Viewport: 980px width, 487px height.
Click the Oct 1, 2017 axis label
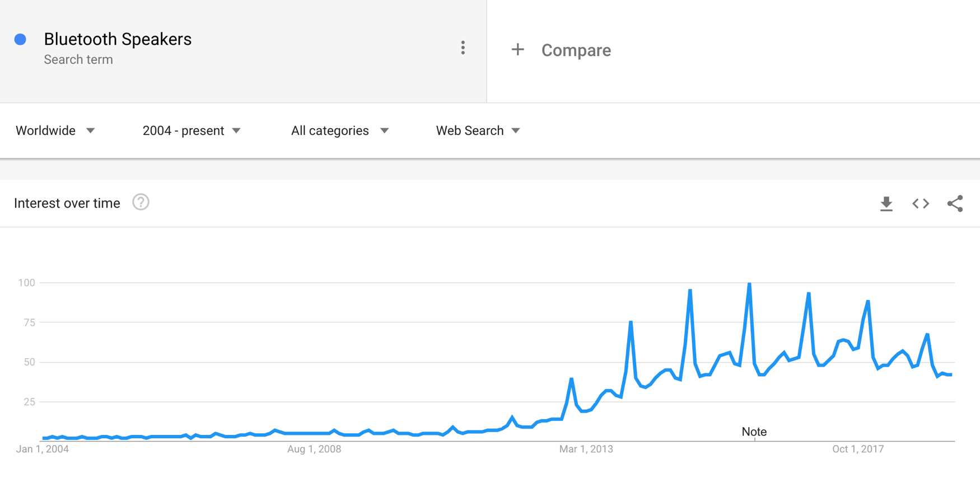click(x=858, y=449)
